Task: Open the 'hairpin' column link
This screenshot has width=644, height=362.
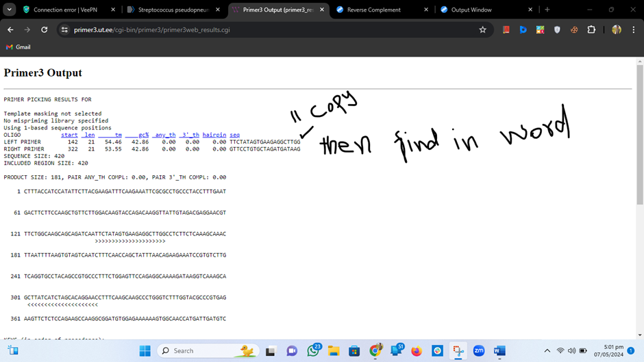Action: pyautogui.click(x=214, y=135)
